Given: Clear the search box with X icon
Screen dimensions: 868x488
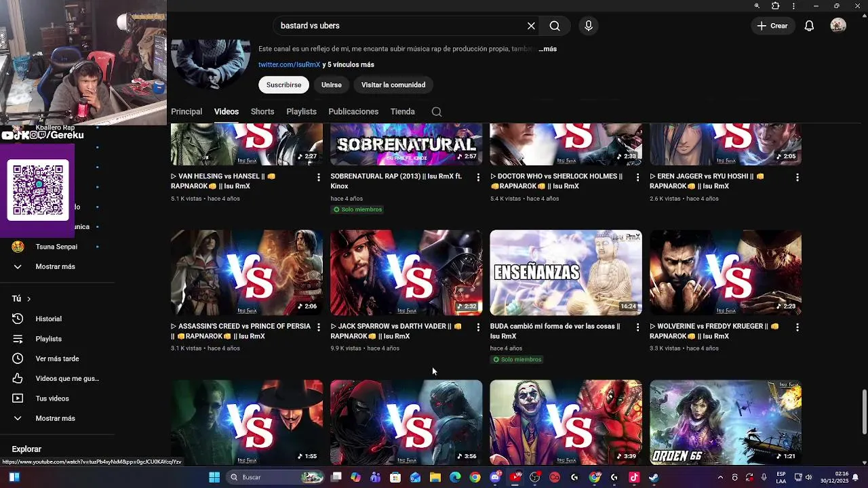Looking at the screenshot, I should [x=531, y=26].
